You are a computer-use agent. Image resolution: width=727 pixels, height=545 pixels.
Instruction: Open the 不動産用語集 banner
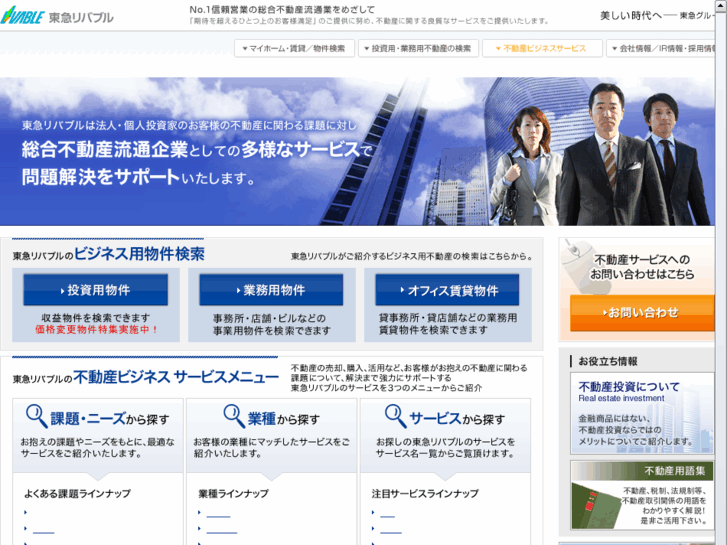click(x=642, y=495)
